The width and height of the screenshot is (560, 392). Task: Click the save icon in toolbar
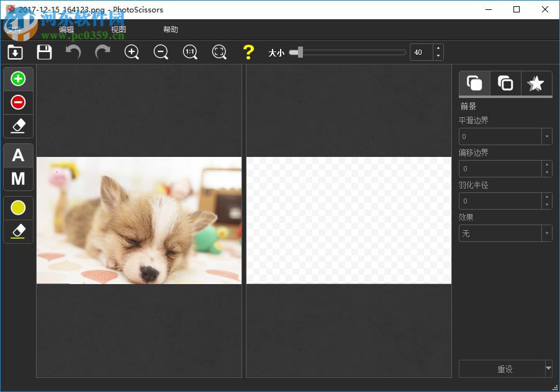(44, 52)
